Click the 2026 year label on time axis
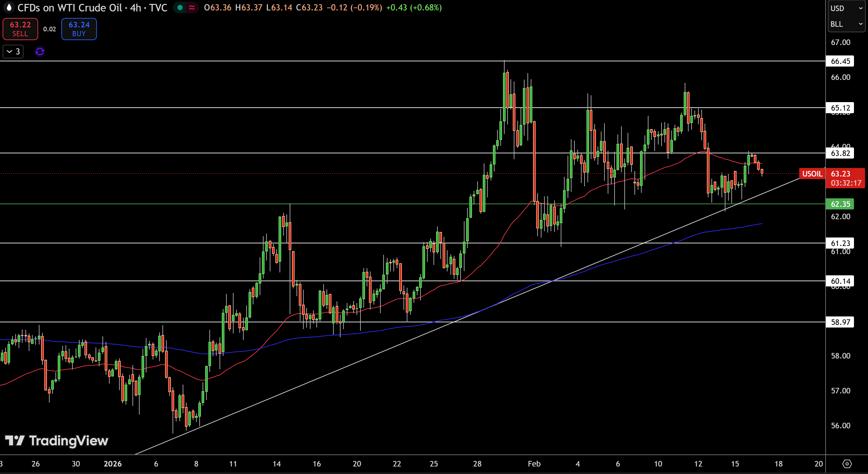Image resolution: width=868 pixels, height=474 pixels. (113, 464)
